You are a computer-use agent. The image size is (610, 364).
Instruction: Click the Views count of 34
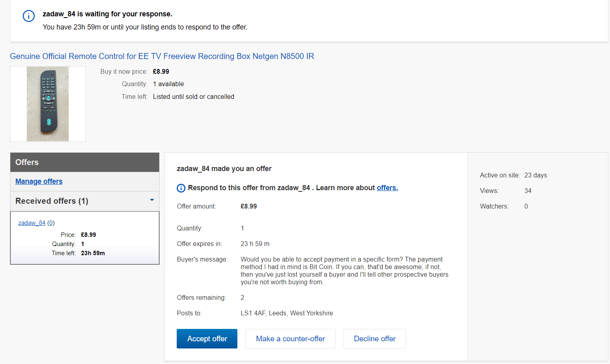[528, 191]
